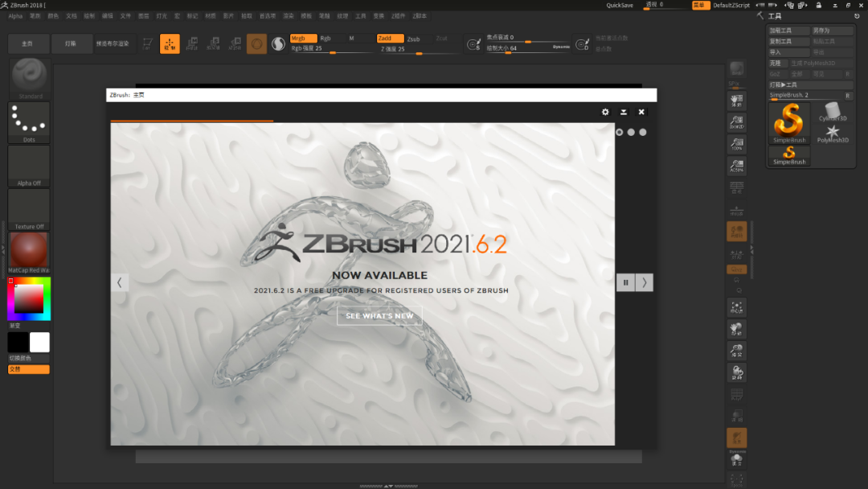Expand the bottom tray divider arrows
The width and height of the screenshot is (868, 489).
coord(389,486)
